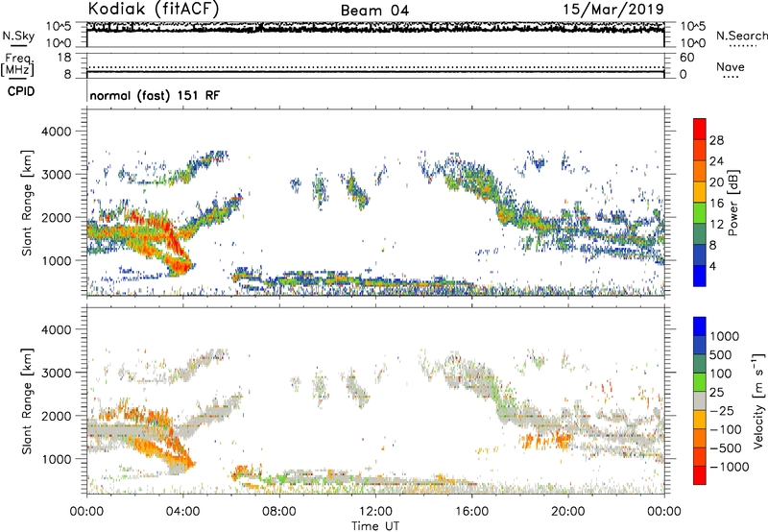Viewport: 768px width, 532px height.
Task: Click the "3000" range tick in power panel
Action: [x=56, y=175]
